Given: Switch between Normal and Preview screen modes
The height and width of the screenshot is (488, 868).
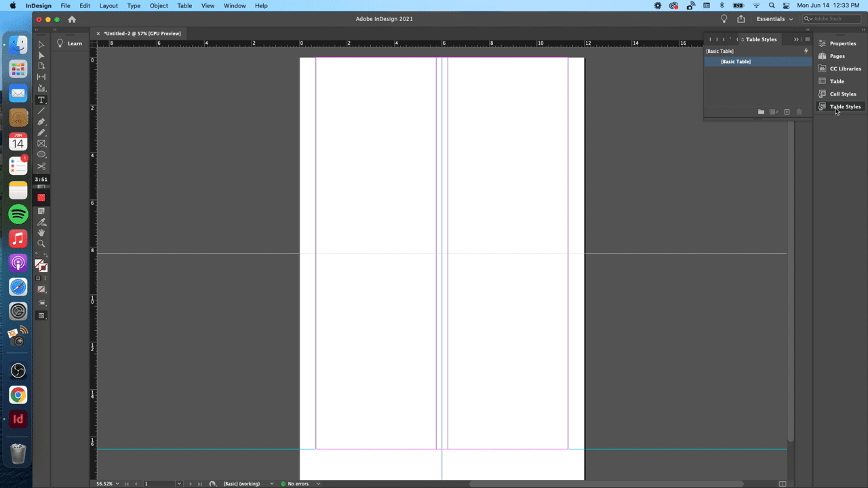Looking at the screenshot, I should click(41, 315).
